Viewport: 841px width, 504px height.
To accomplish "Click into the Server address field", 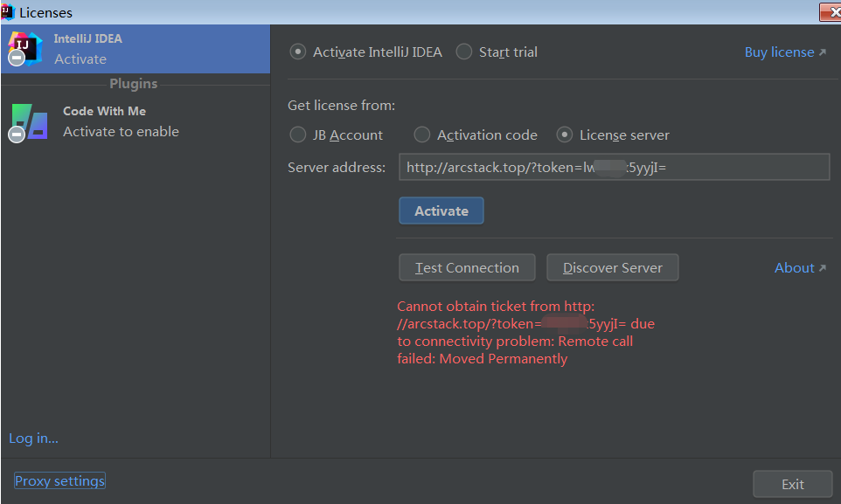I will [614, 168].
